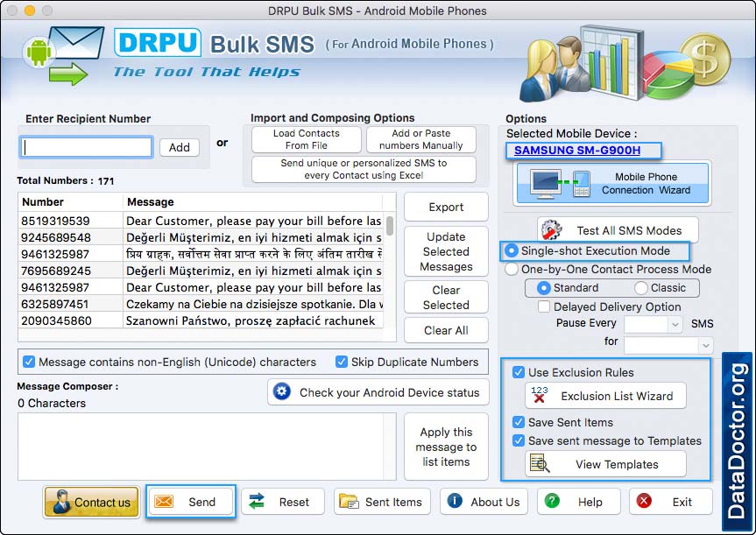Open the SAMSUNG SM-G900H device link
This screenshot has height=535, width=756.
click(577, 150)
